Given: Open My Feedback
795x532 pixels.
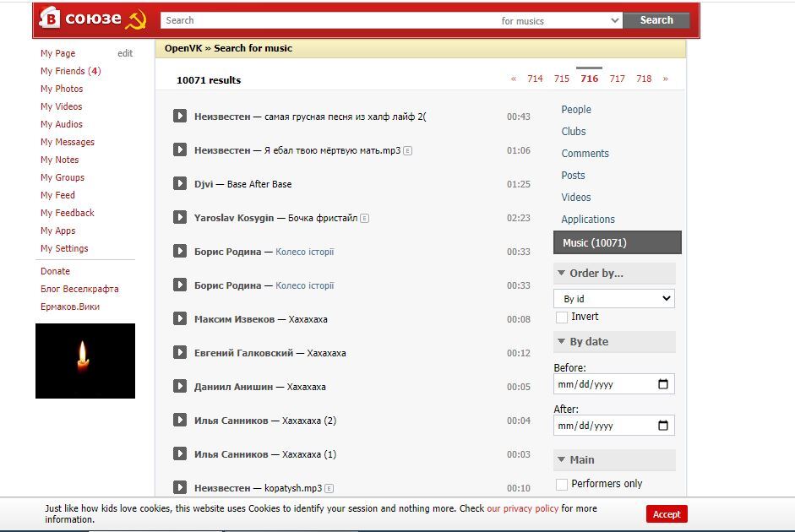Looking at the screenshot, I should pos(68,213).
